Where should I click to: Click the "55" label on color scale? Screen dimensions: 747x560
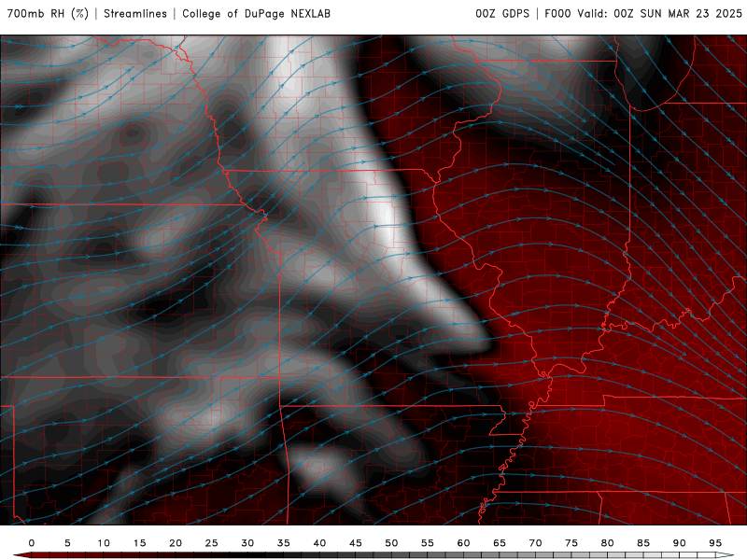coord(428,543)
